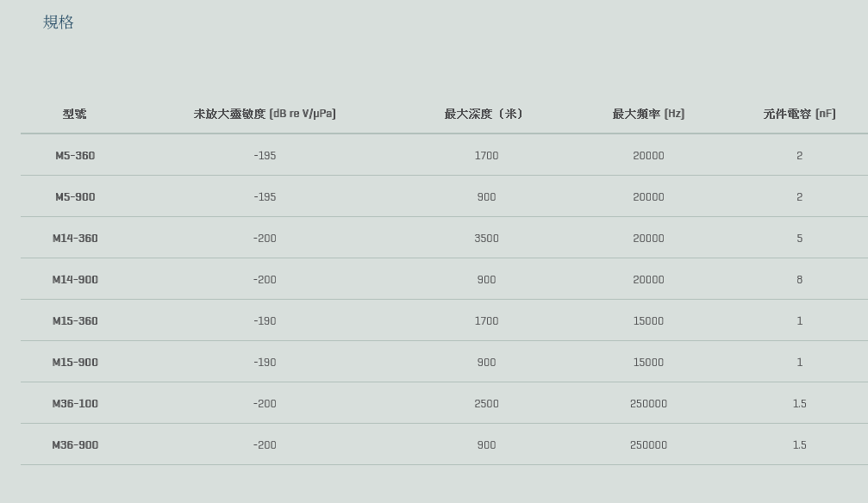The image size is (868, 503).
Task: Select the M15-360 model name
Action: click(x=75, y=321)
